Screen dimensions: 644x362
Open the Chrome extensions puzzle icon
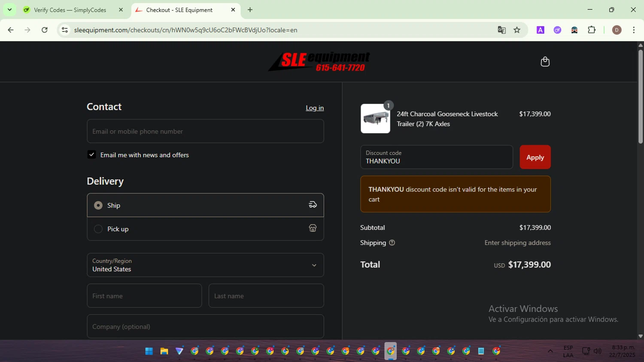[592, 30]
